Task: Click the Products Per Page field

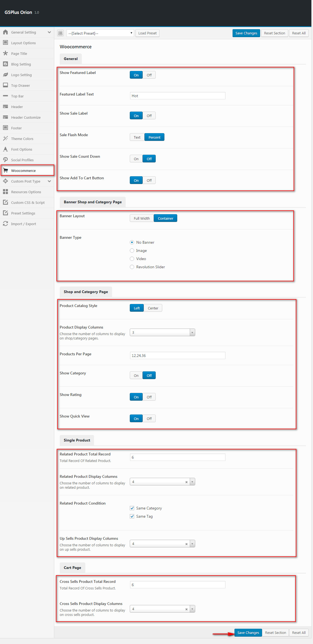Action: click(178, 356)
